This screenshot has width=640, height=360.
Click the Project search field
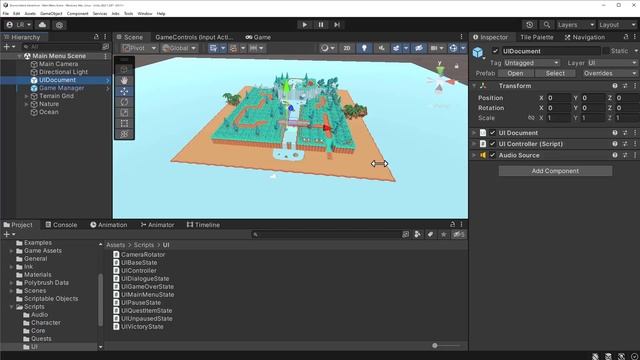[327, 234]
